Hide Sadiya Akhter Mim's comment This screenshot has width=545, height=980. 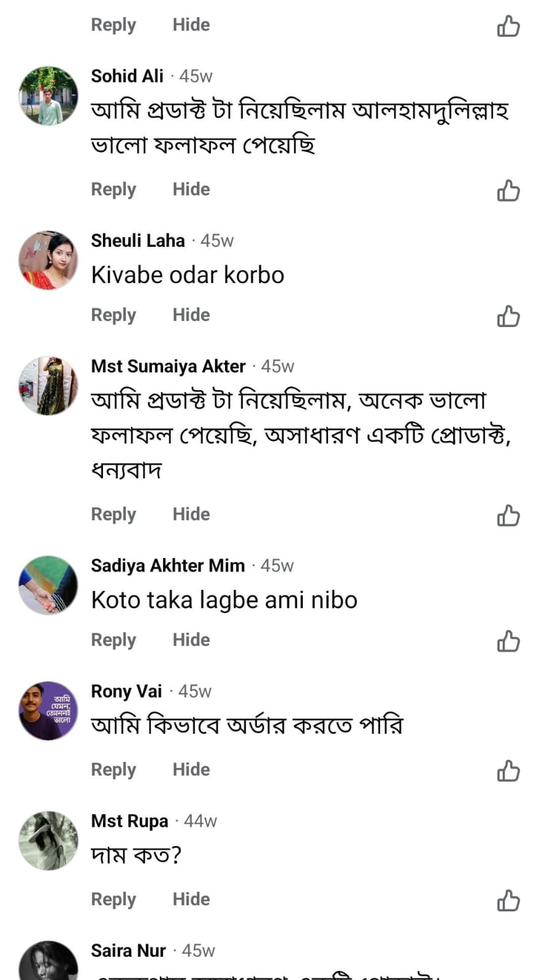191,639
